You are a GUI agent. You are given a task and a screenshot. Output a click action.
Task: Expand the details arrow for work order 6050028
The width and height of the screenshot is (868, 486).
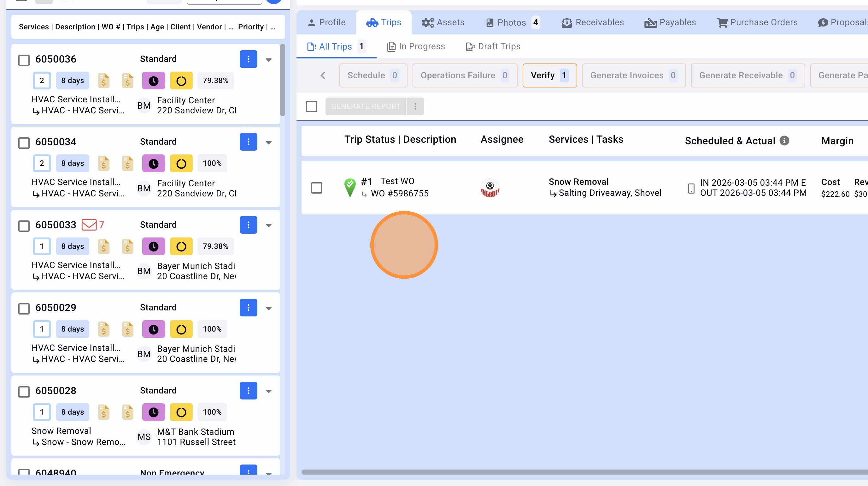[268, 391]
